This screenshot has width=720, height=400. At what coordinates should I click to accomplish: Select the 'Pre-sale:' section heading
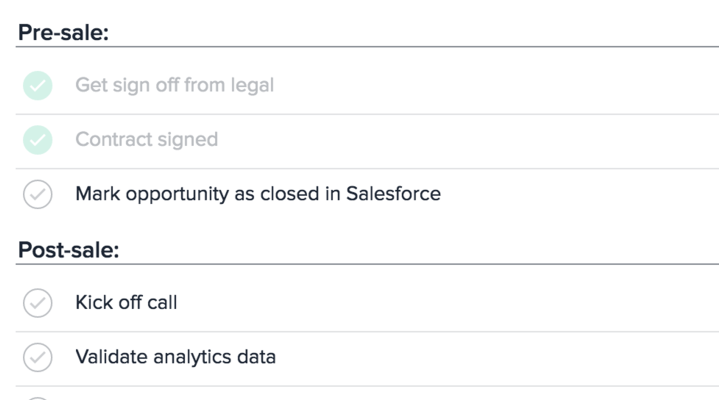(x=63, y=33)
